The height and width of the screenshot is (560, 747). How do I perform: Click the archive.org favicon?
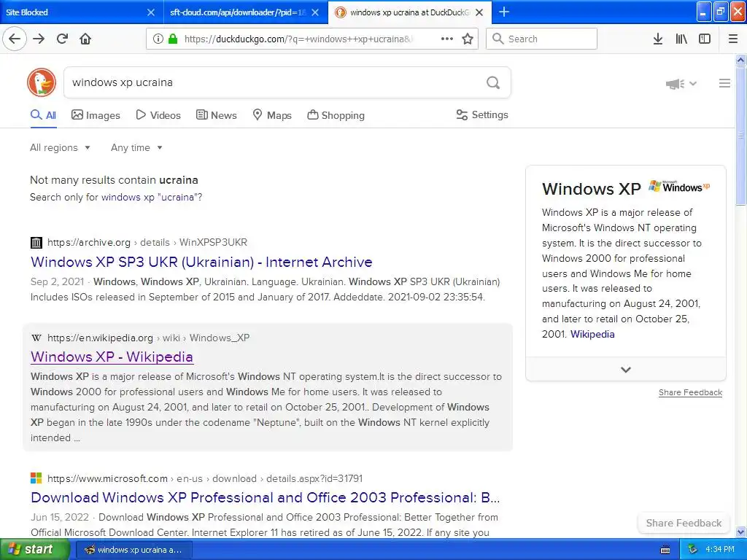point(36,242)
